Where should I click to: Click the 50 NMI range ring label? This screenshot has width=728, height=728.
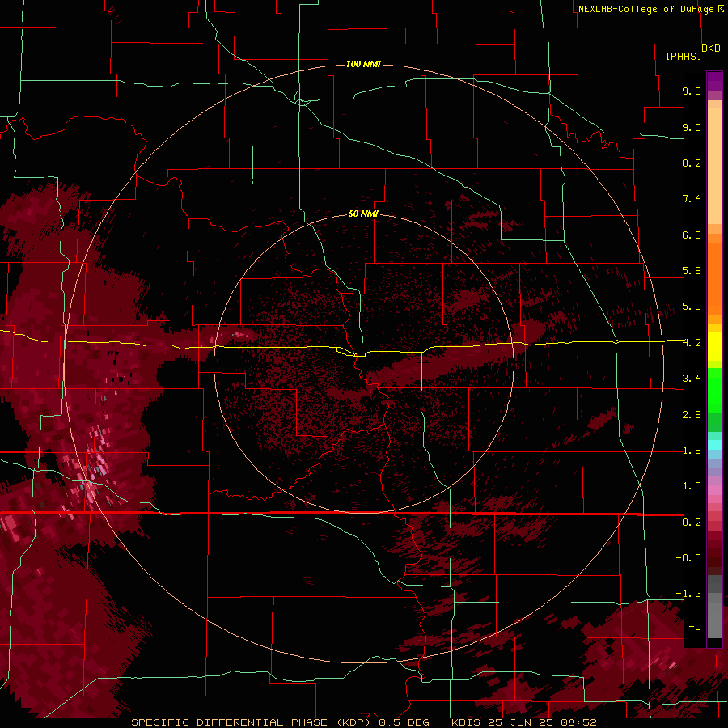[x=363, y=214]
